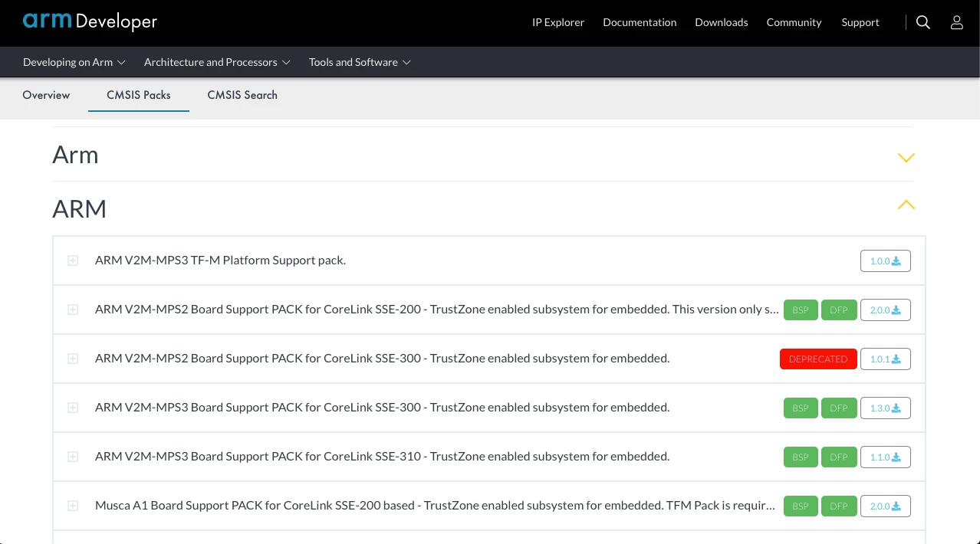The height and width of the screenshot is (544, 980).
Task: Download version 1.1.0 of SSE-310 pack
Action: (x=886, y=457)
